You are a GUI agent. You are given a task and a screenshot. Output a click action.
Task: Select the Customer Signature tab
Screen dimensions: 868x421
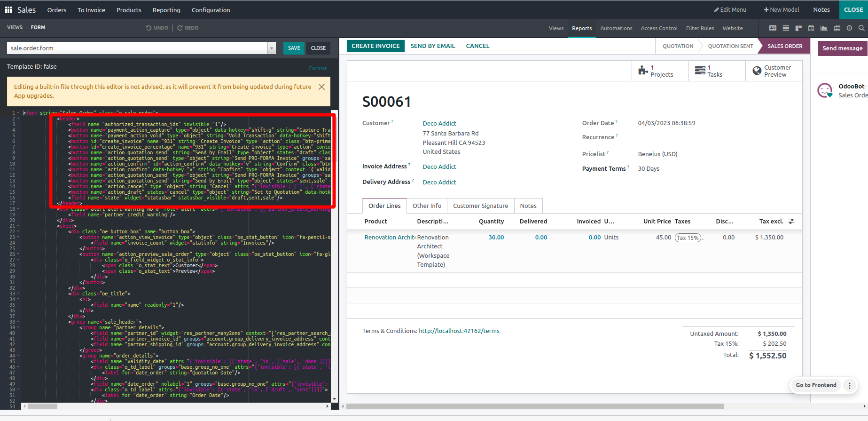coord(480,206)
